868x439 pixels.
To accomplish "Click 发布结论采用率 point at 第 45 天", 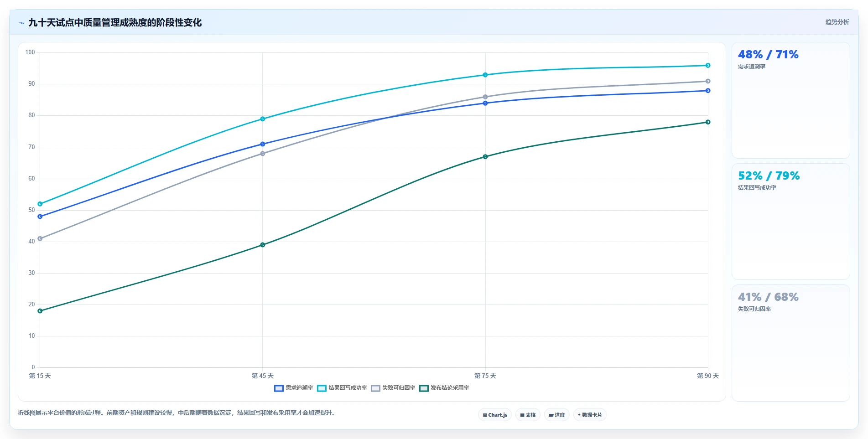I will tap(263, 245).
